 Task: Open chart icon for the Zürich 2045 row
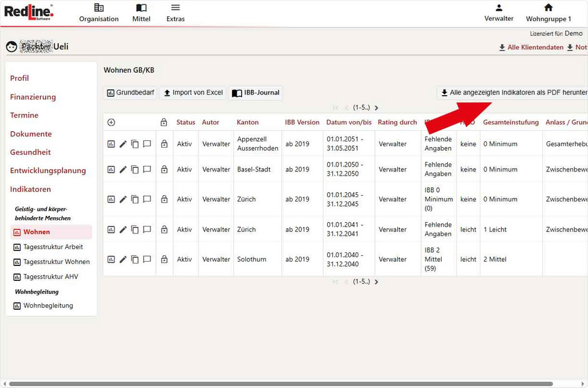(x=111, y=200)
